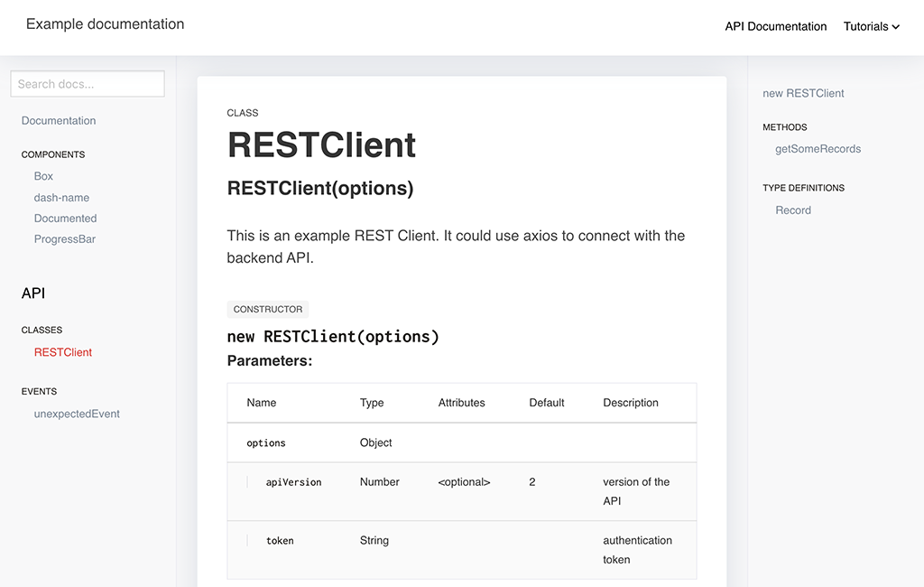Click the token parameter name

(280, 541)
